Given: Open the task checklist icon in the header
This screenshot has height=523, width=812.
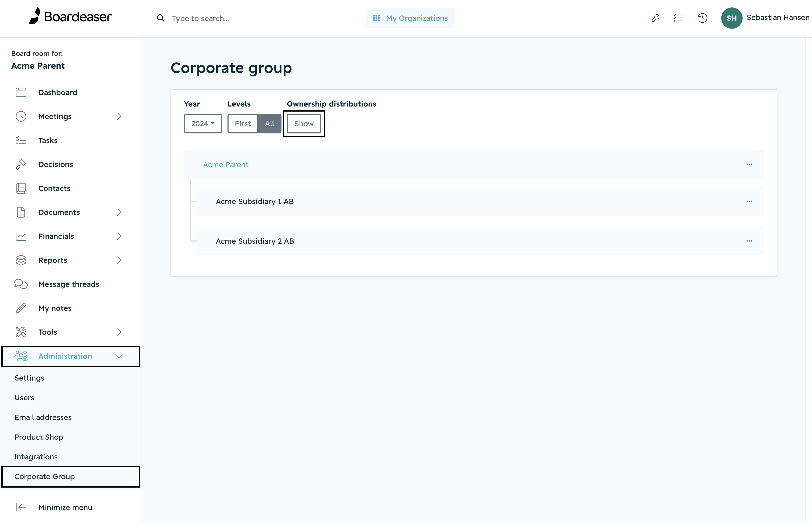Looking at the screenshot, I should (x=678, y=18).
